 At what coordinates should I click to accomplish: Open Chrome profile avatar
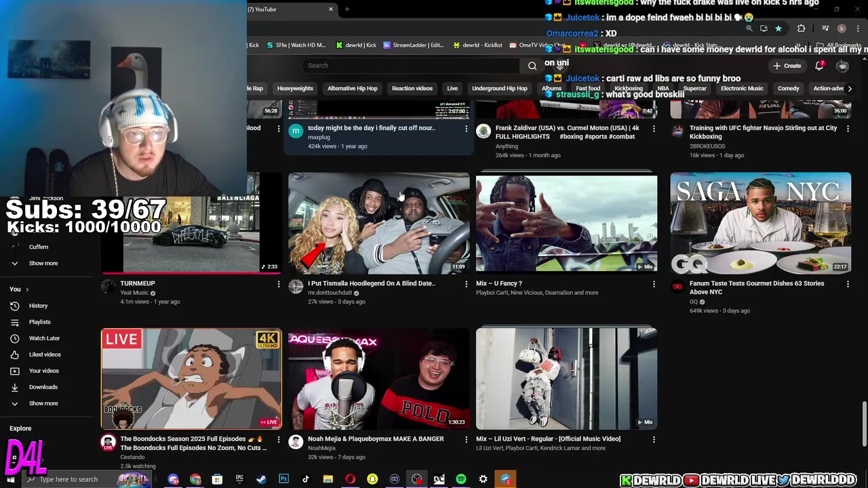(842, 28)
